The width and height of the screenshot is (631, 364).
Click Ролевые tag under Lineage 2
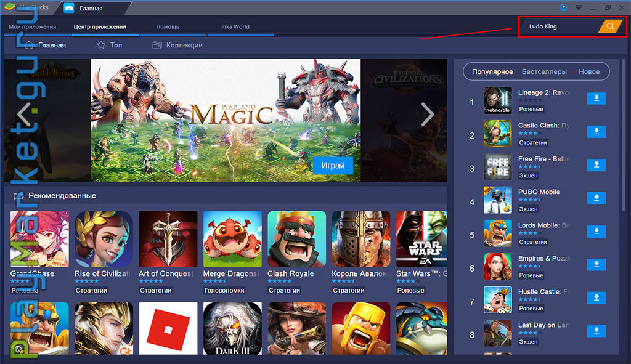click(x=531, y=109)
